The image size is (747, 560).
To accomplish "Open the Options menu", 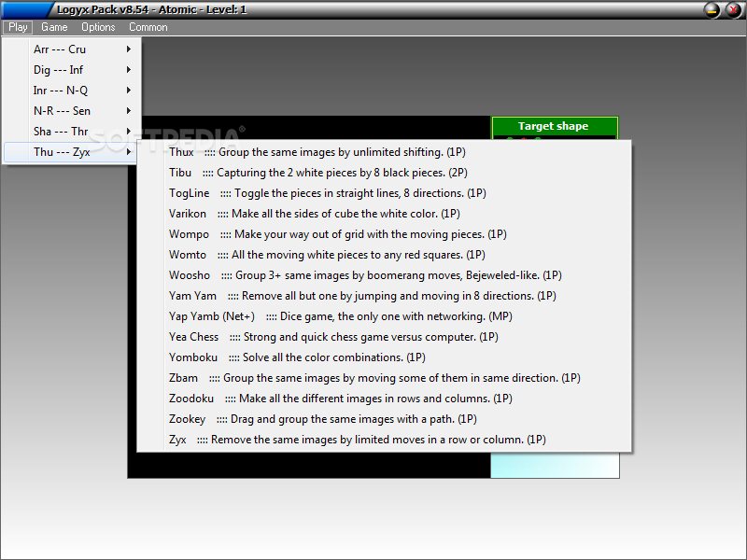I will (x=98, y=27).
